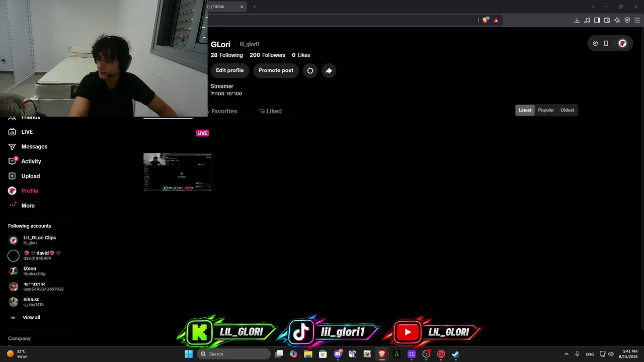Open david1848499 followed account
This screenshot has width=644, height=362.
pyautogui.click(x=34, y=255)
